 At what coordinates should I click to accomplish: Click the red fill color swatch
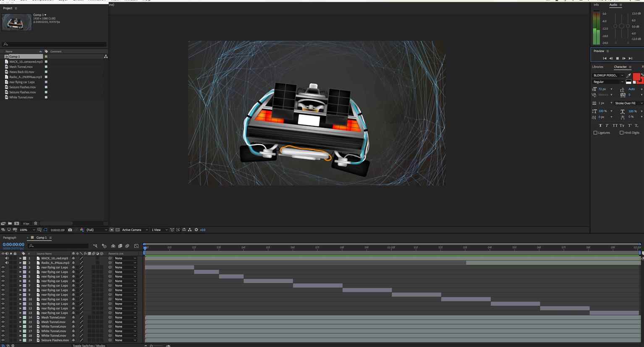tap(636, 77)
